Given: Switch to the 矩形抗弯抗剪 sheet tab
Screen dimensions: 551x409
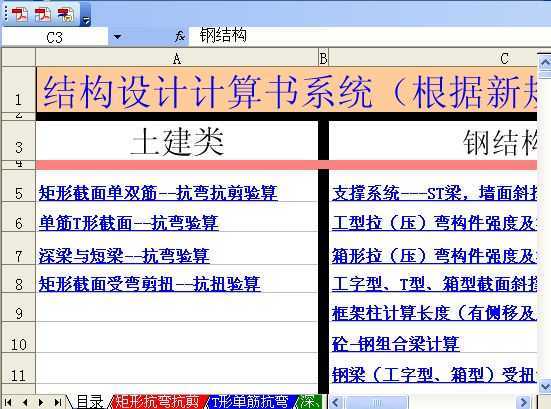Looking at the screenshot, I should (x=157, y=402).
